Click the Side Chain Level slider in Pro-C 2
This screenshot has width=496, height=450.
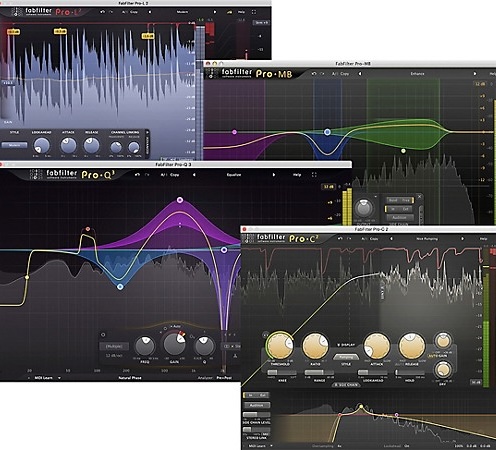click(x=257, y=414)
